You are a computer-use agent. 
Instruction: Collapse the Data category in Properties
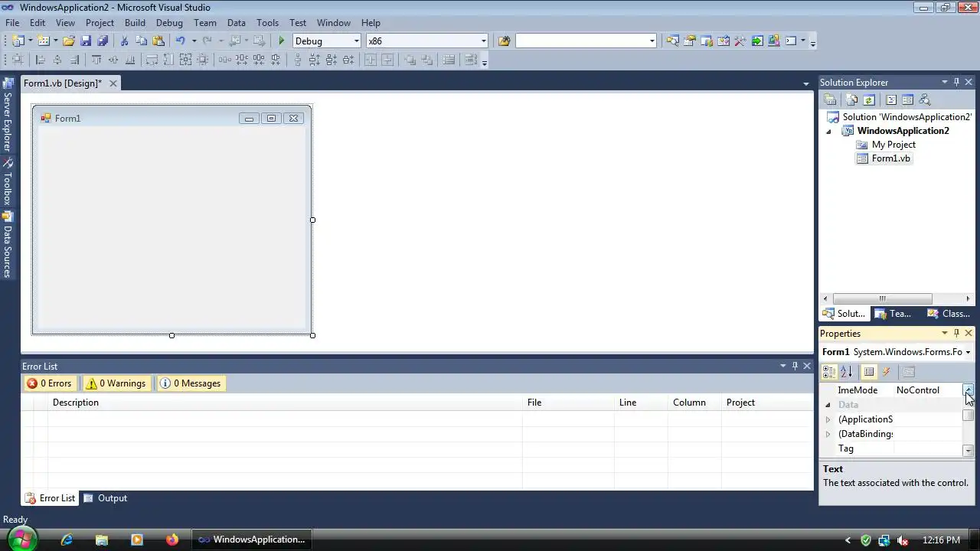828,405
